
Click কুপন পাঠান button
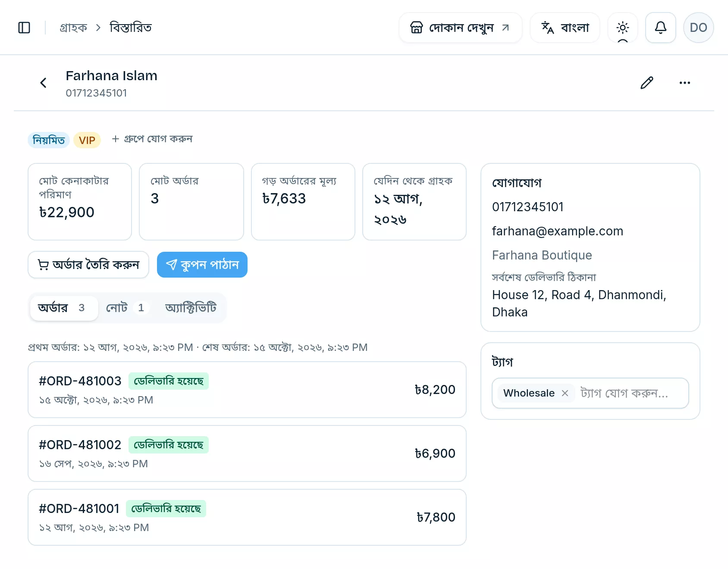coord(202,265)
